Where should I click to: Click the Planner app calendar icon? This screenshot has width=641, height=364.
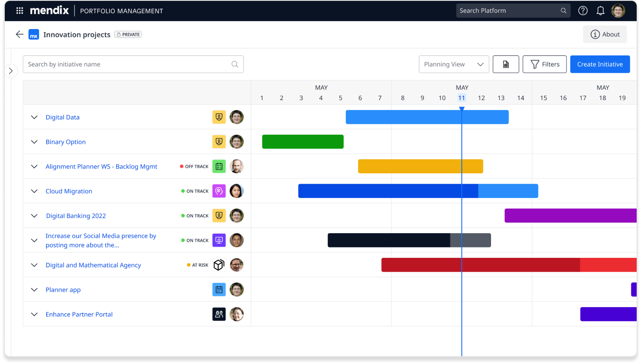tap(219, 289)
